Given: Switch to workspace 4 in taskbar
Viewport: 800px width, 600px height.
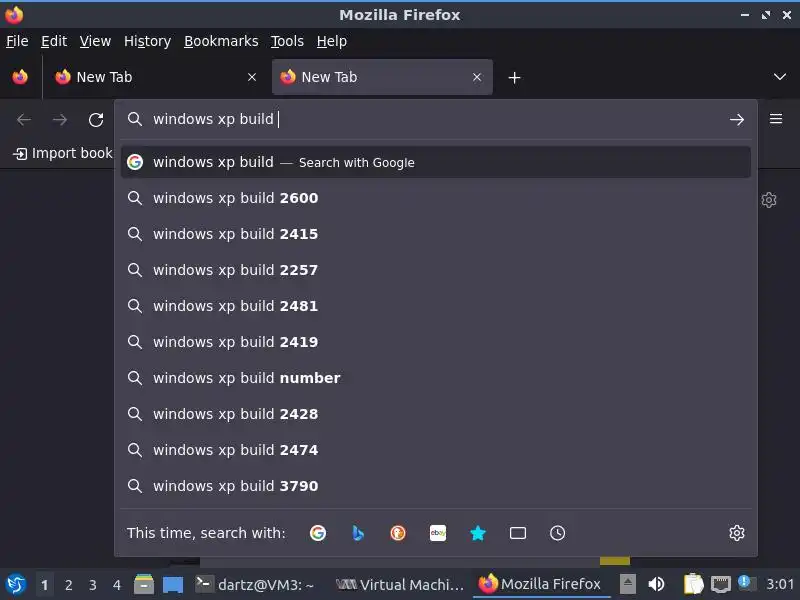Looking at the screenshot, I should tap(116, 585).
